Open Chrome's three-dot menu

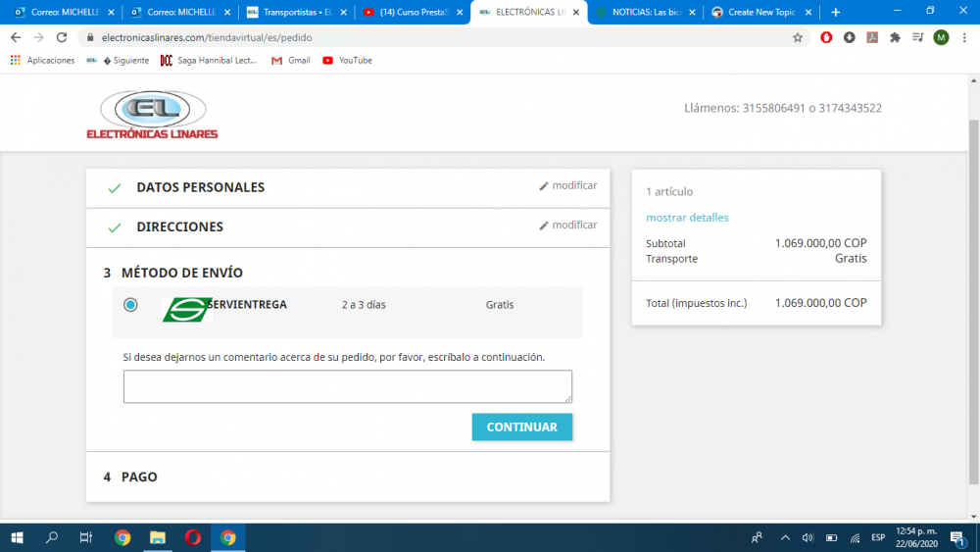(x=965, y=37)
